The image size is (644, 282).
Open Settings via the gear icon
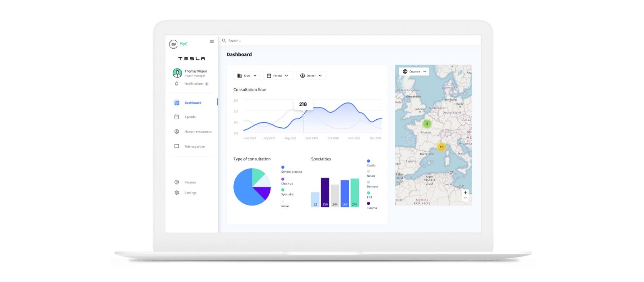[x=177, y=193]
